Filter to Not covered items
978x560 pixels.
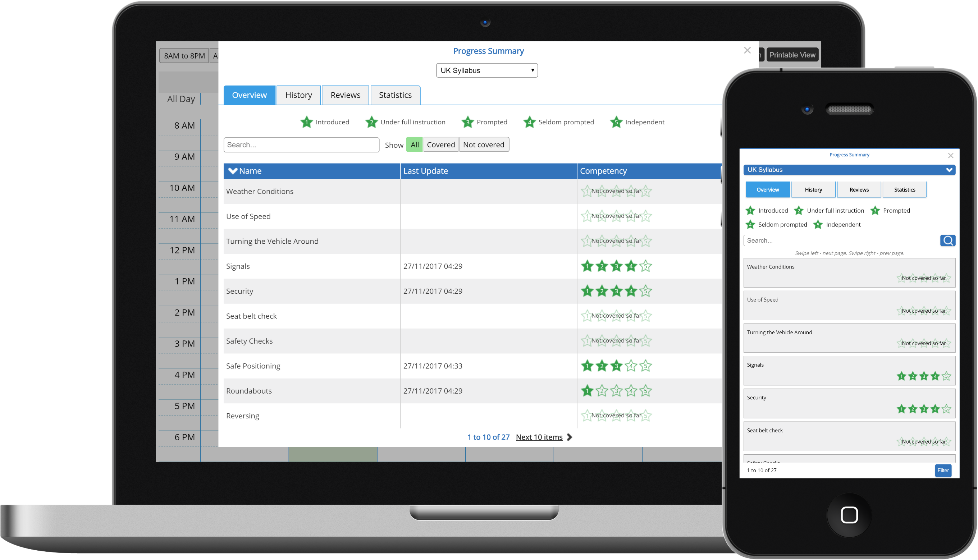point(484,144)
